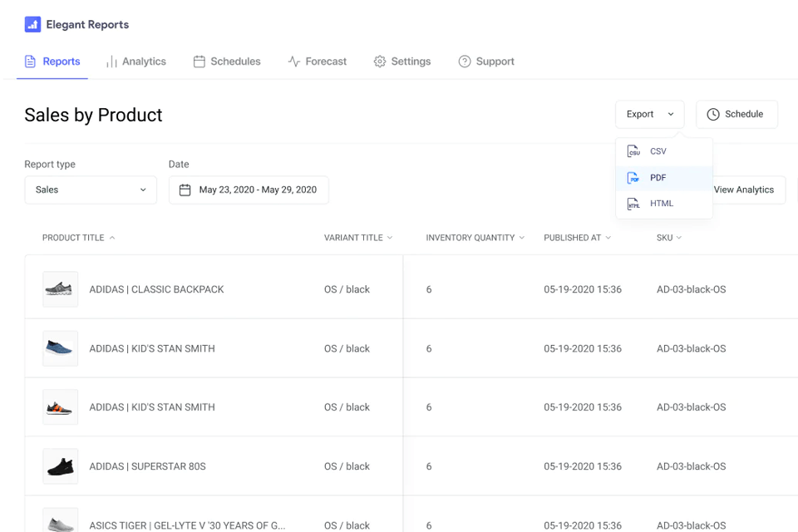Open the date range May 23 - May 29 field
Viewport: 798px width, 532px height.
(249, 190)
